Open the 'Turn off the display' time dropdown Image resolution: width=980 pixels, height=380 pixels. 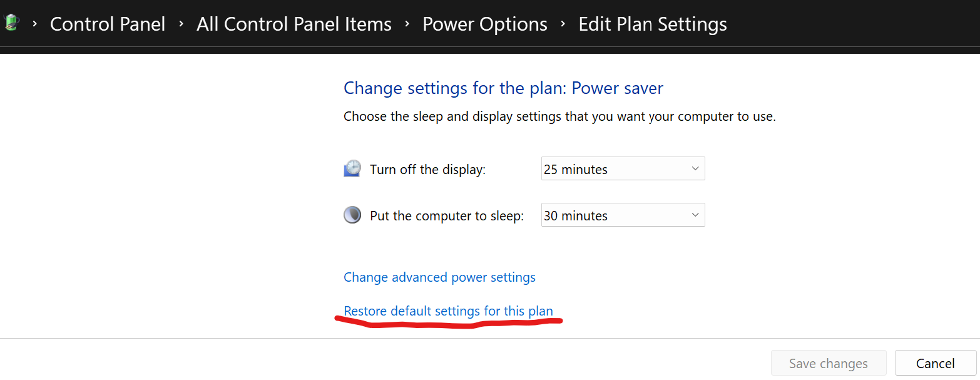[x=623, y=168]
